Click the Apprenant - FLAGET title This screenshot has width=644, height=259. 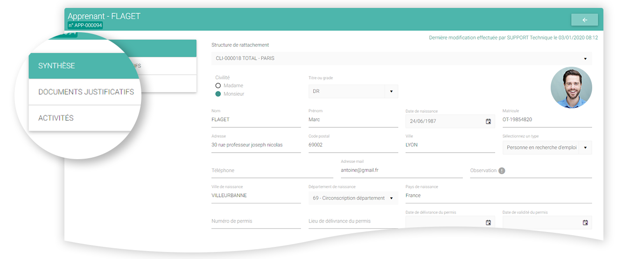[x=104, y=16]
